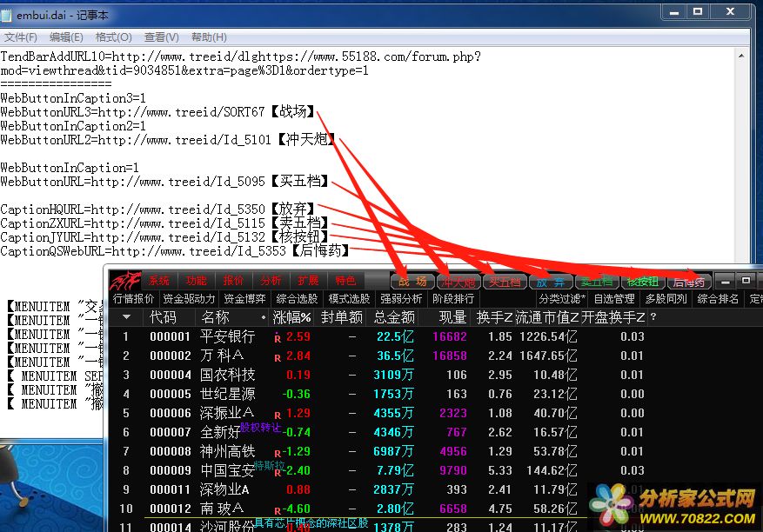Open Notepad's 格式(O) menu

coord(113,37)
